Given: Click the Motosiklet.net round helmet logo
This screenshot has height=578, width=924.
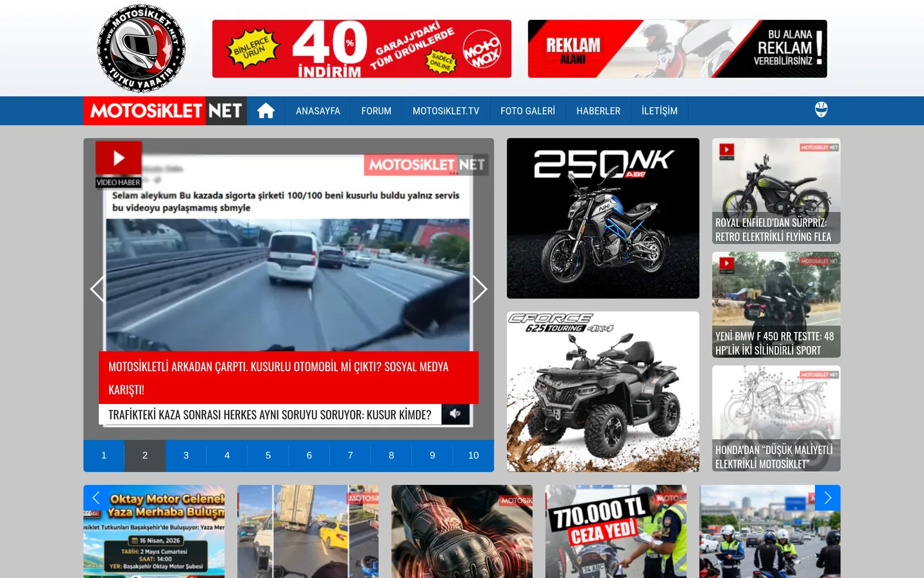Looking at the screenshot, I should click(141, 48).
